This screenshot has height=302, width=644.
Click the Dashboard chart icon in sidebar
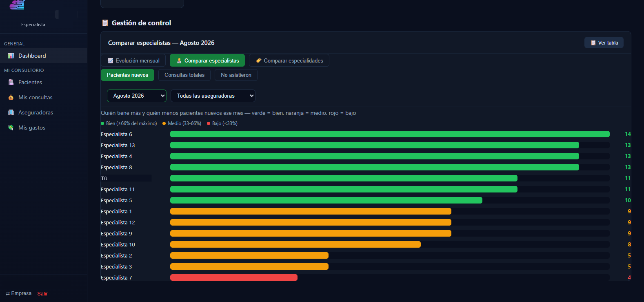[x=11, y=56]
